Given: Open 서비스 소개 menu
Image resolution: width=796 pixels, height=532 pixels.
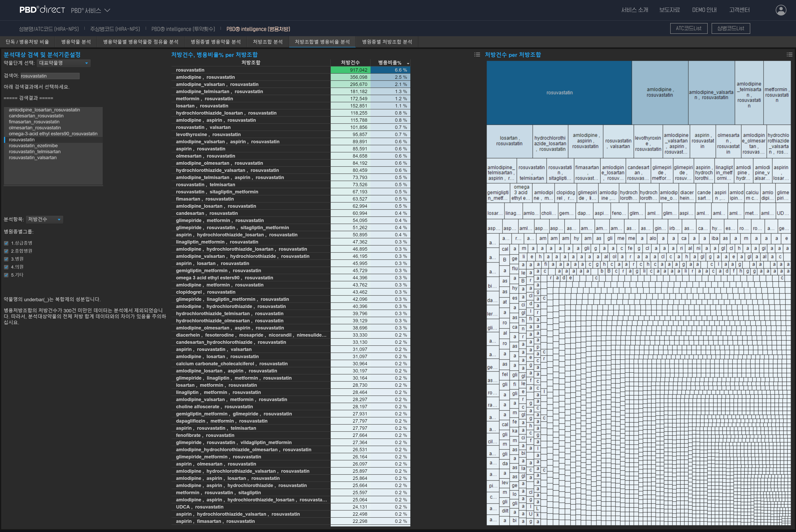Looking at the screenshot, I should (634, 10).
